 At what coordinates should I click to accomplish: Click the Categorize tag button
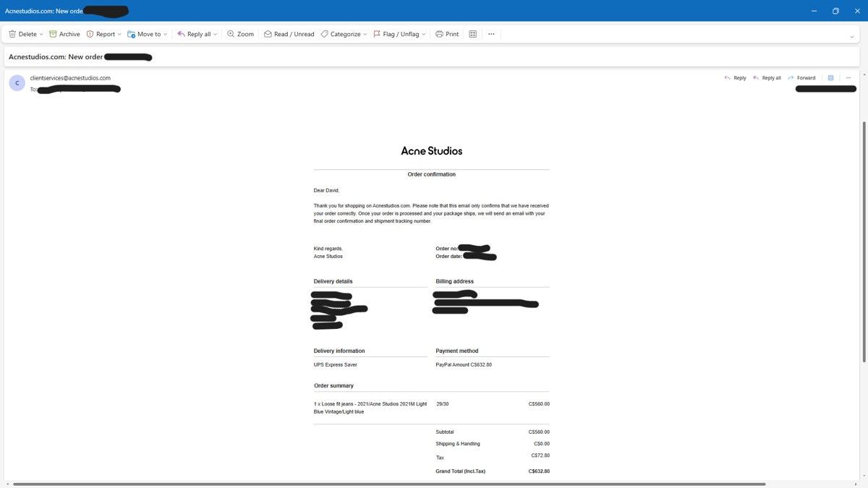point(341,34)
